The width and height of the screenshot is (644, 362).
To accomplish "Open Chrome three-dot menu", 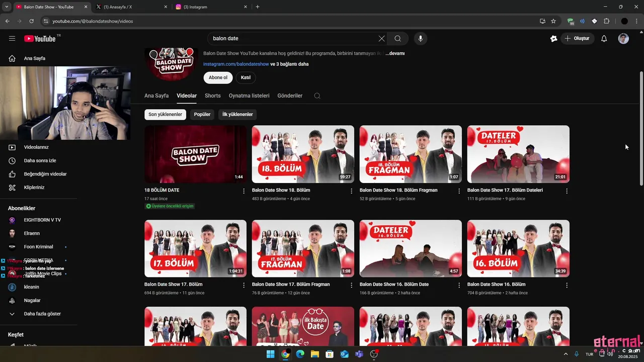I will [637, 21].
